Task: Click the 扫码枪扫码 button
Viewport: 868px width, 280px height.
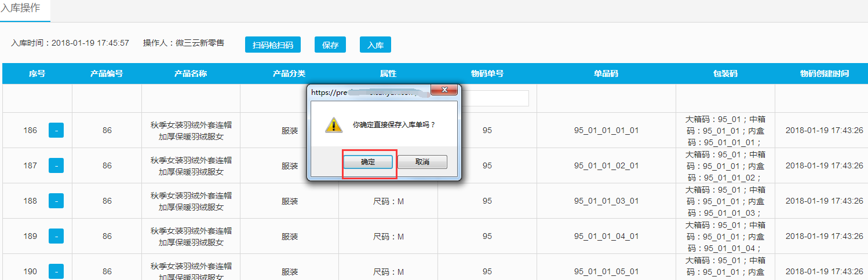Action: (x=272, y=45)
